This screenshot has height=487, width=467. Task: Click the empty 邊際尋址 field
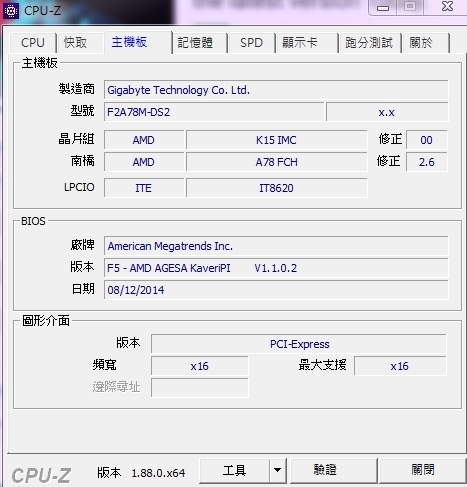click(x=200, y=388)
